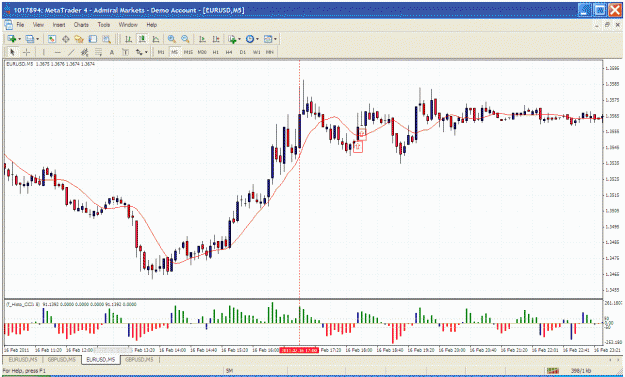Screen dimensions: 625x377
Task: Switch to H4 timeframe
Action: coord(229,52)
